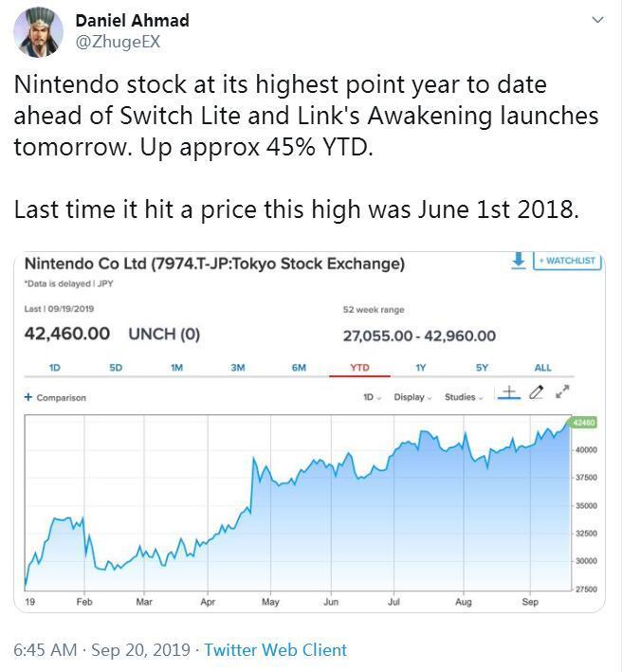Expand the Studies dropdown

coord(464,397)
